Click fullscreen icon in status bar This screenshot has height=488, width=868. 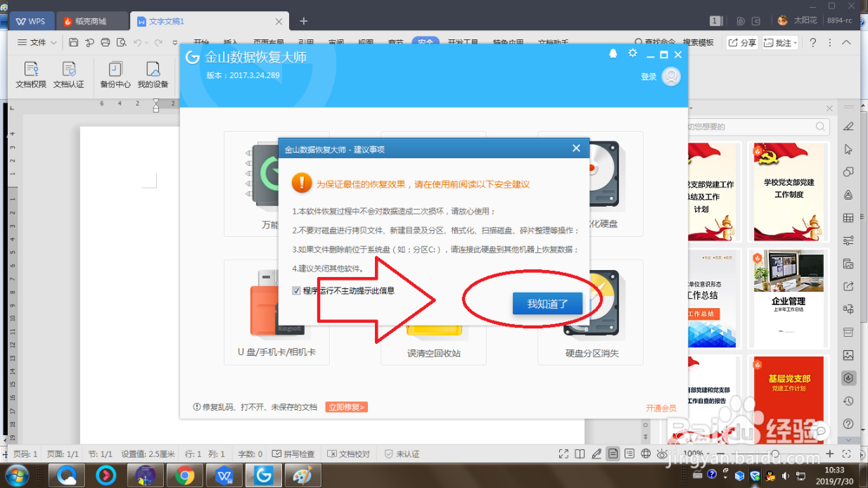tap(563, 453)
